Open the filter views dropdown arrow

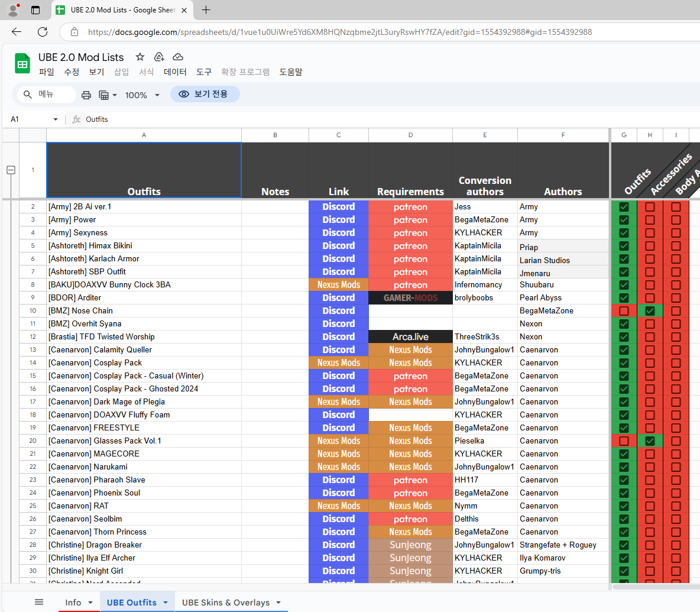[x=115, y=95]
